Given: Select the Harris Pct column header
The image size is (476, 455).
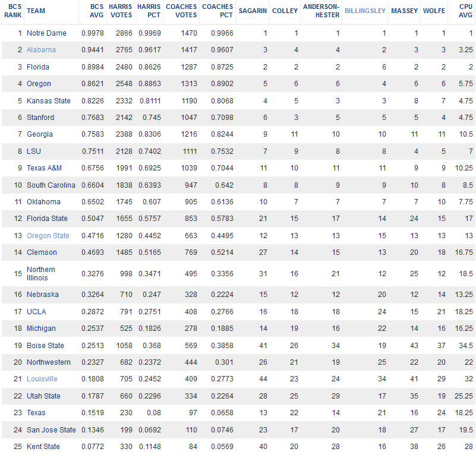Looking at the screenshot, I should 150,11.
